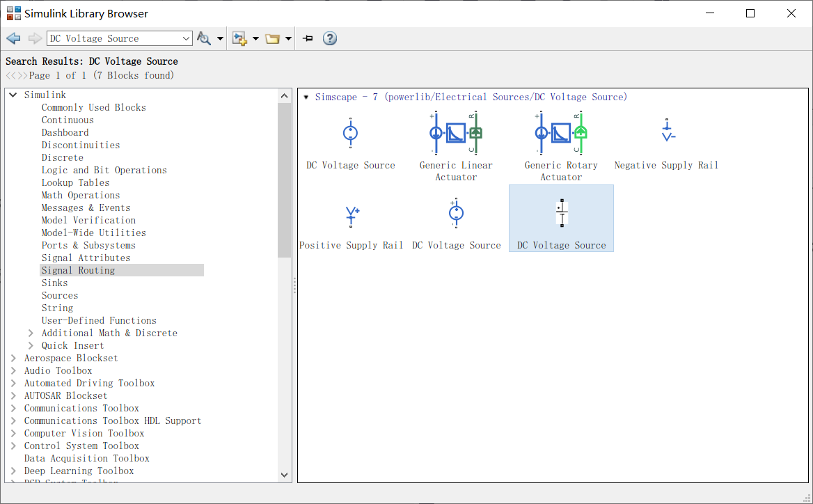Open the folder icon's dropdown arrow
Image resolution: width=813 pixels, height=504 pixels.
point(288,38)
